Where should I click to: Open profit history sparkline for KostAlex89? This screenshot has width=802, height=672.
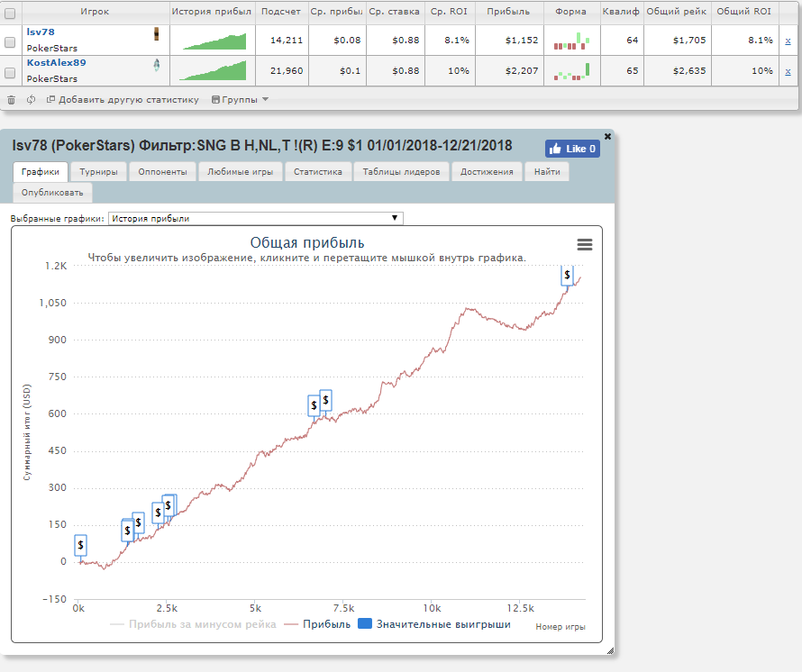[x=213, y=70]
